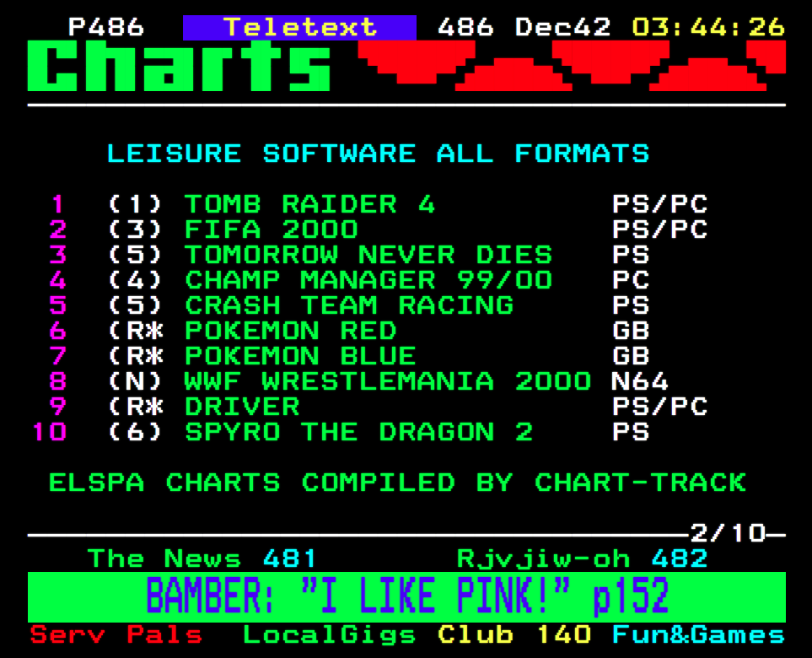Select cyan Fun&Games fastext link
This screenshot has height=658, width=812.
698,635
